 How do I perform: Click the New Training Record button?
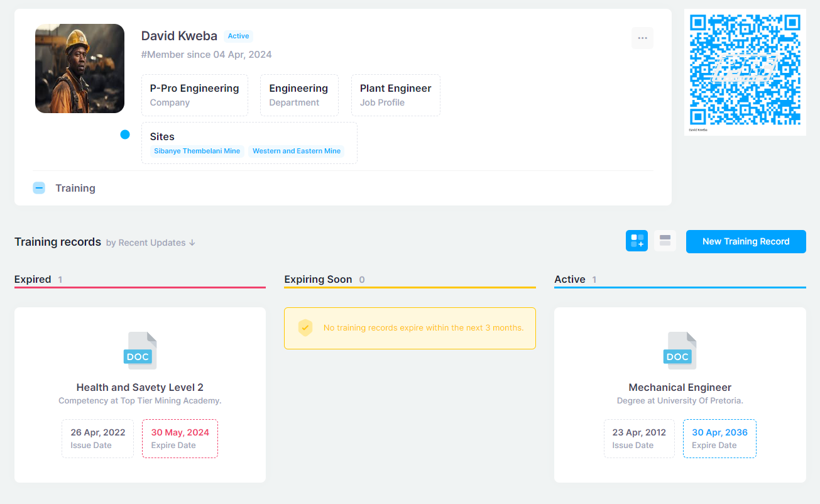[746, 241]
